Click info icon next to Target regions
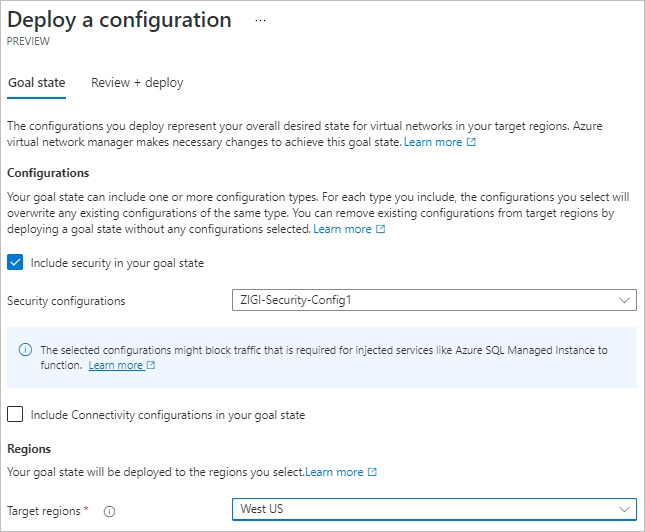Viewport: 645px width, 532px height. (x=109, y=511)
